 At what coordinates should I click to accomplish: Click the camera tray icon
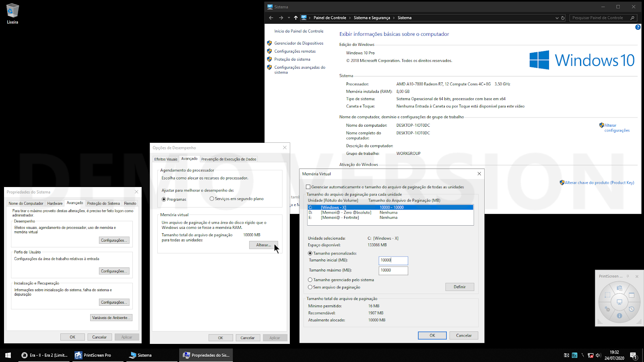tap(567, 355)
